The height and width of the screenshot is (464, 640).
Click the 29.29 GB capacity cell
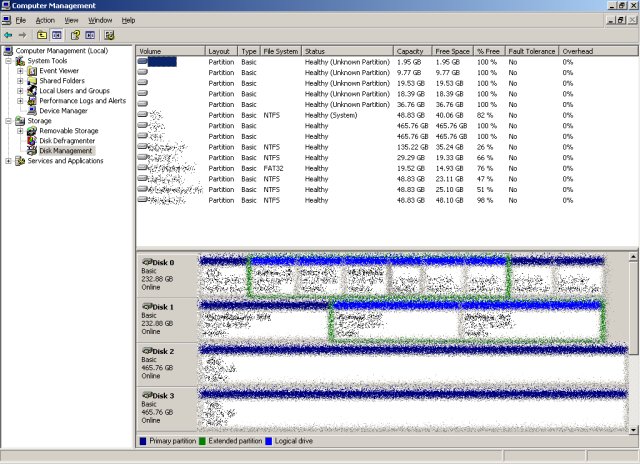coord(411,158)
